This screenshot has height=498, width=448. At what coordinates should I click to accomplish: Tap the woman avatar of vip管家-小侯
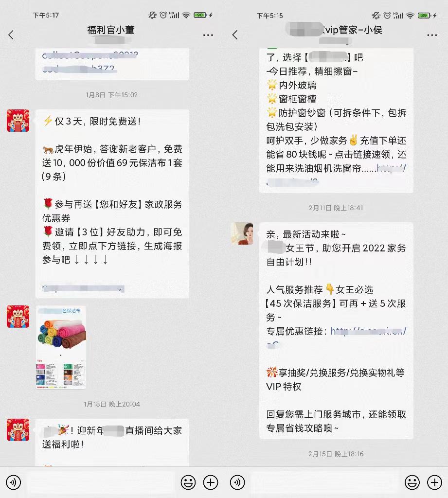coord(242,233)
